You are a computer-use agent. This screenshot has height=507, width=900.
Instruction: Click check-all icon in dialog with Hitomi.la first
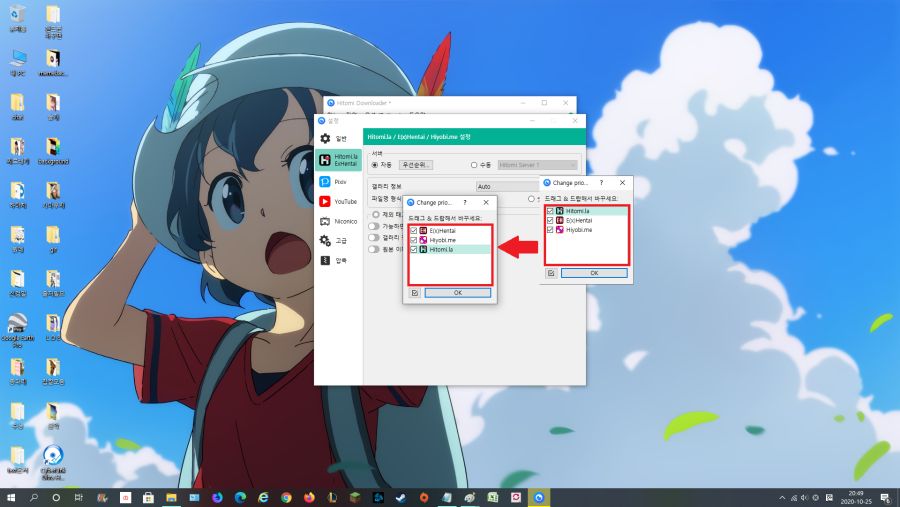551,273
